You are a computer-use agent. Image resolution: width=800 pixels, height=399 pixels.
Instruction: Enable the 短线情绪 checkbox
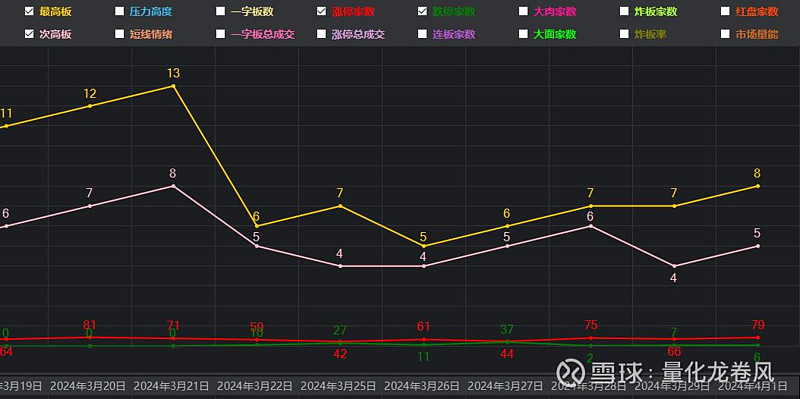click(x=119, y=34)
